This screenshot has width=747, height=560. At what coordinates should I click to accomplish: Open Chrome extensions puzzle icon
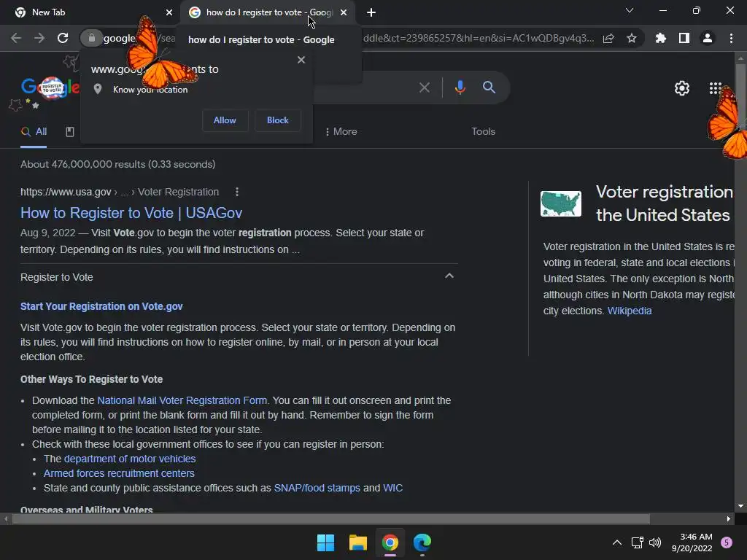661,38
